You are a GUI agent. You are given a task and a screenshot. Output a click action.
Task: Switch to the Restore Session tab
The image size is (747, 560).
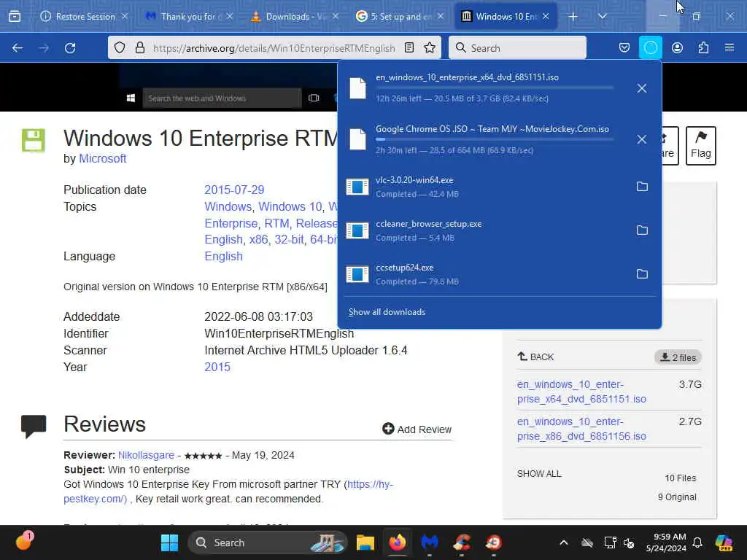pyautogui.click(x=85, y=17)
